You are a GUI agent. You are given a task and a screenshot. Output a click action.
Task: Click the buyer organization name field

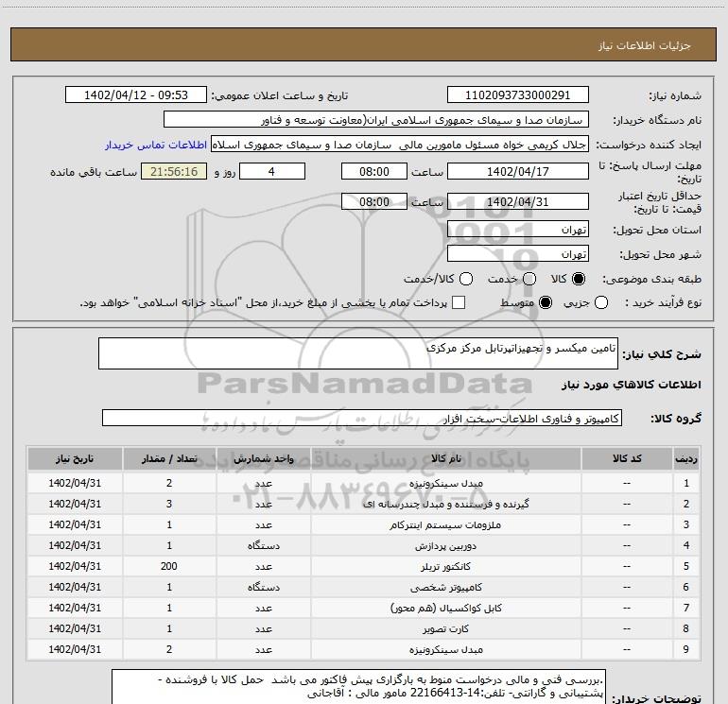click(376, 120)
